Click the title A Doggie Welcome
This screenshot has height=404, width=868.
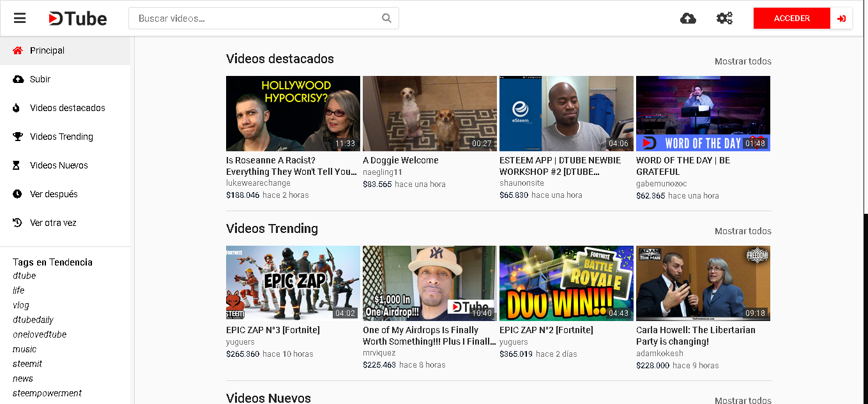pyautogui.click(x=400, y=160)
